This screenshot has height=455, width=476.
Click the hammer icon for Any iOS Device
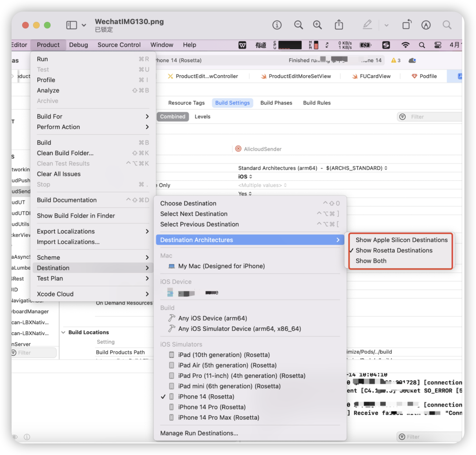point(172,318)
